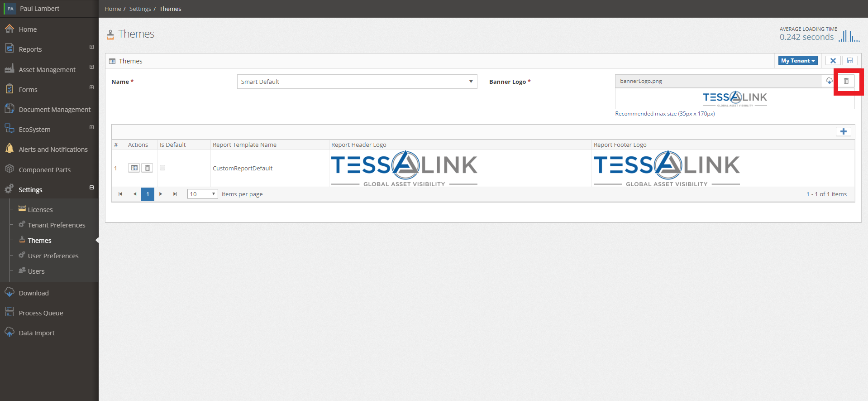Sort by the Is Default column header
This screenshot has height=401, width=868.
(x=172, y=145)
